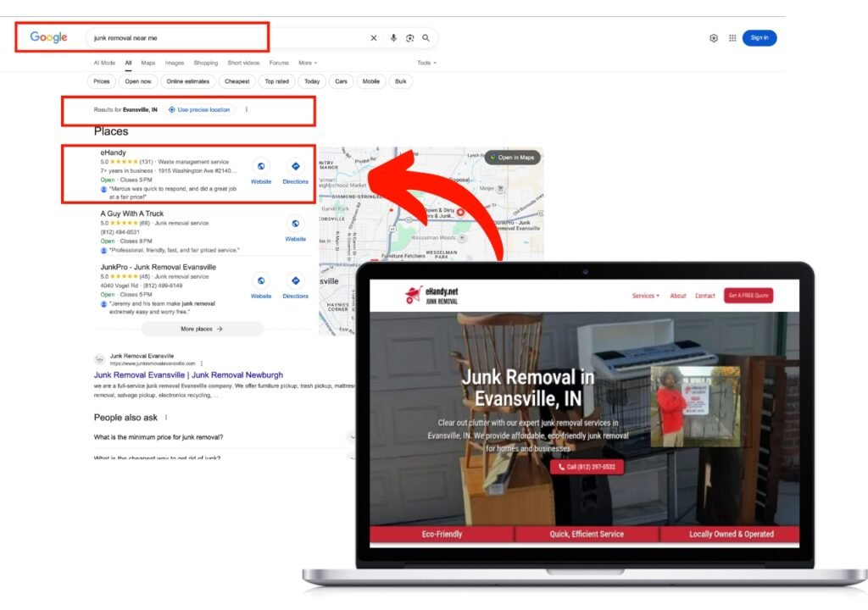Expand the Services menu on eHandy site

(x=645, y=296)
